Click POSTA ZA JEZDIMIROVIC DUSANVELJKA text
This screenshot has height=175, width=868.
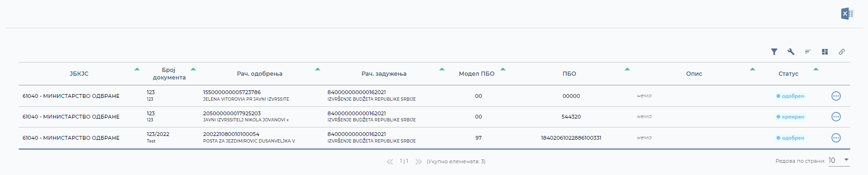(x=249, y=141)
